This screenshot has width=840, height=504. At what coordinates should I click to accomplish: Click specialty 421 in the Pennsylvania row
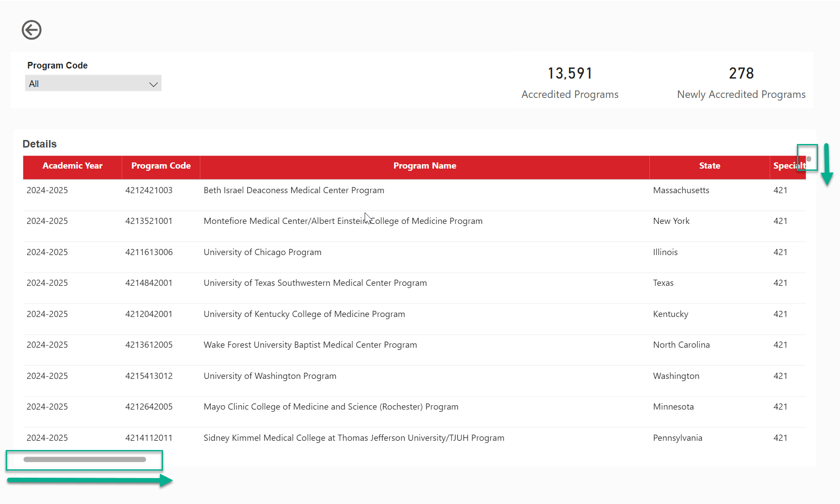[x=780, y=438]
